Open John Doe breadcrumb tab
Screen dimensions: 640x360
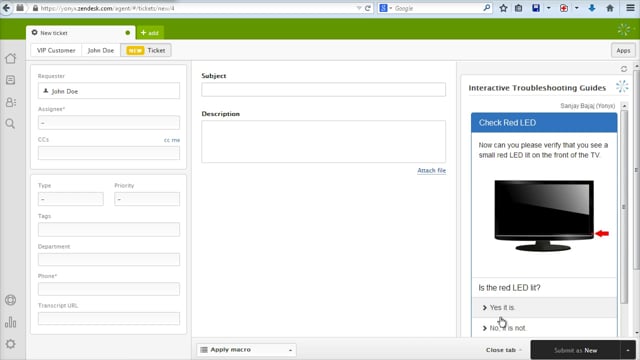tap(101, 50)
